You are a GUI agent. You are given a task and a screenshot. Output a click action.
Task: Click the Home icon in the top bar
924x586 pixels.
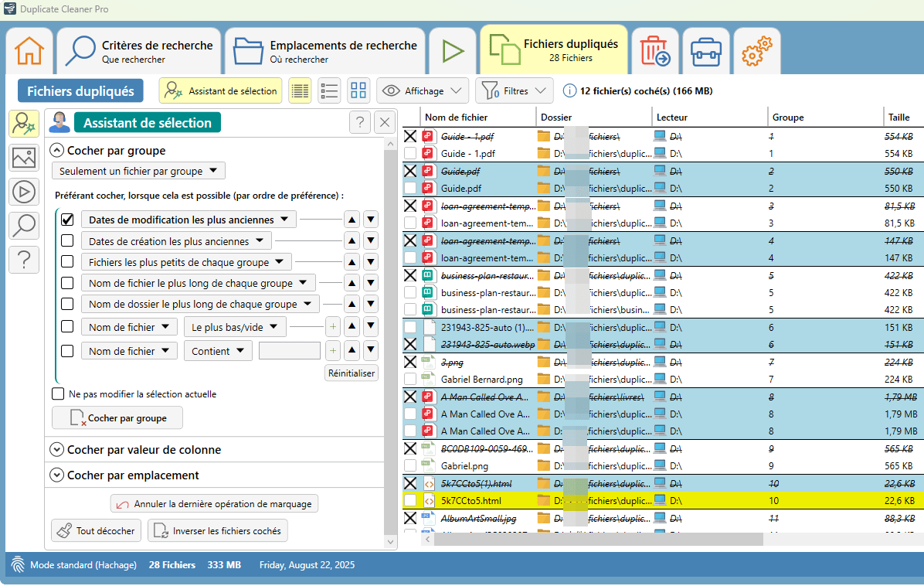pos(29,49)
